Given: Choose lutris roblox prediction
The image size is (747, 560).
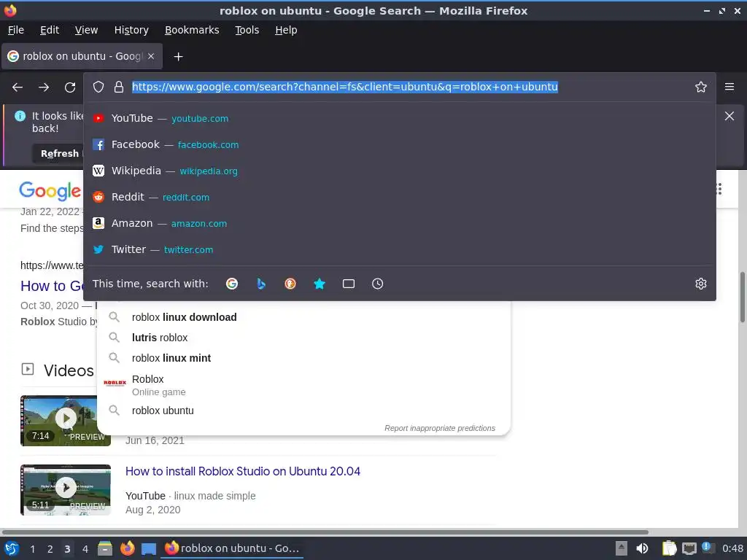Looking at the screenshot, I should 303,338.
